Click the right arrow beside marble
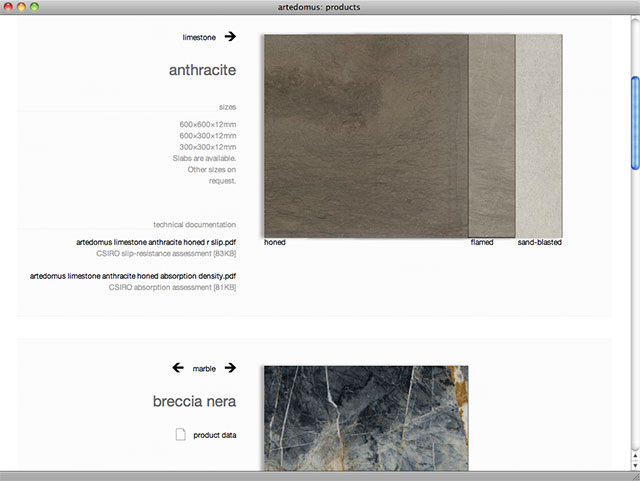Image resolution: width=640 pixels, height=481 pixels. click(x=230, y=368)
